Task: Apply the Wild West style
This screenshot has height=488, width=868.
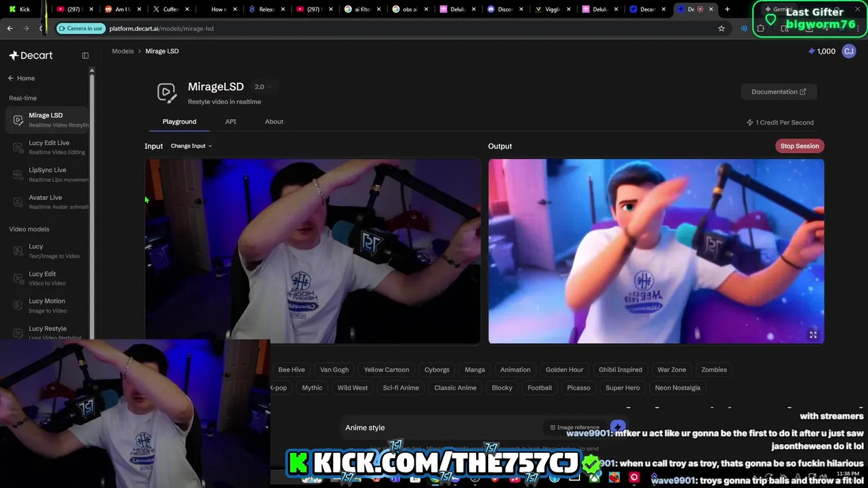Action: click(x=353, y=388)
